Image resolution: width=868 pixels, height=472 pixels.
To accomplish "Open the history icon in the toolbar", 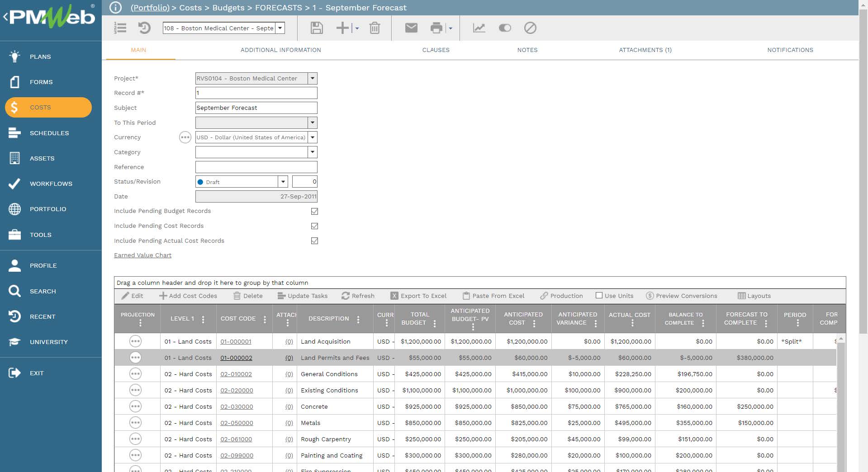I will [144, 28].
